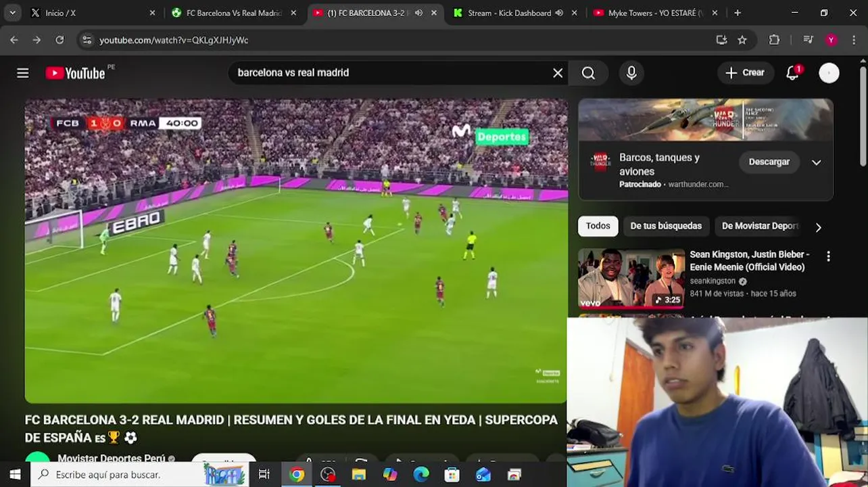Open Microsoft Copilot from the taskbar
Viewport: 868px width, 487px height.
390,475
